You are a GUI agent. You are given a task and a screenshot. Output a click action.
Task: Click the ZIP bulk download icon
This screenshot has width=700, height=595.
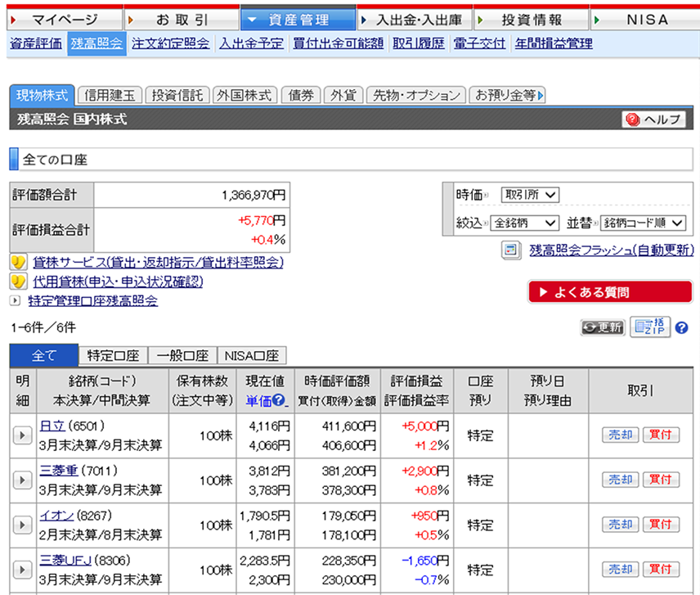[650, 327]
